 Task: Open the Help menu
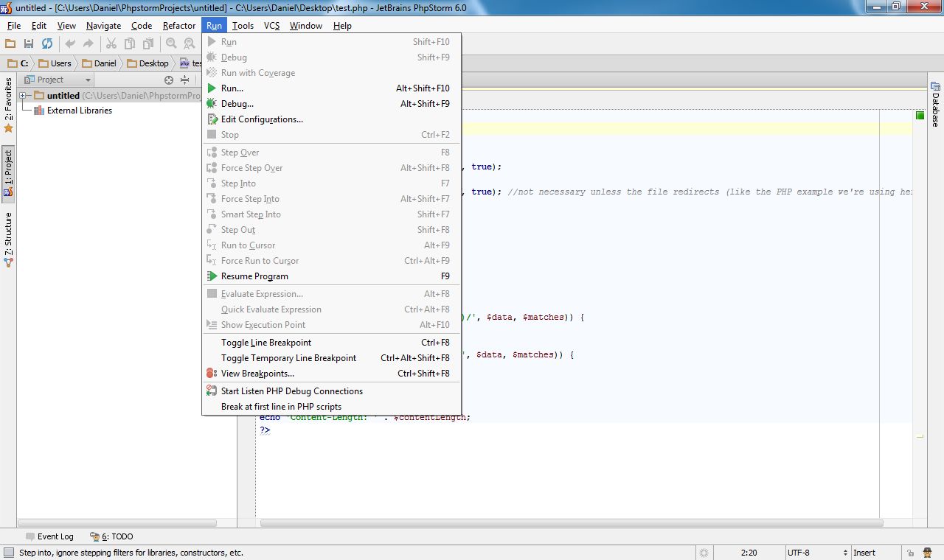click(342, 26)
